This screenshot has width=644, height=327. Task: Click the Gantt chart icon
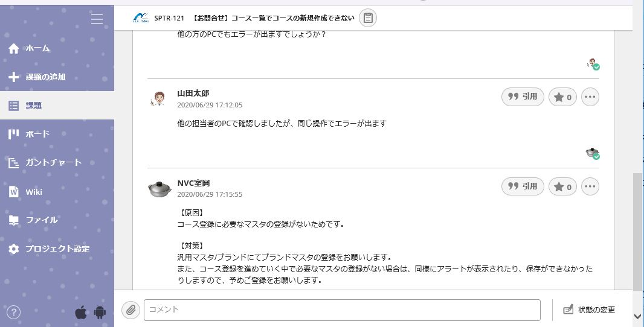pos(13,163)
